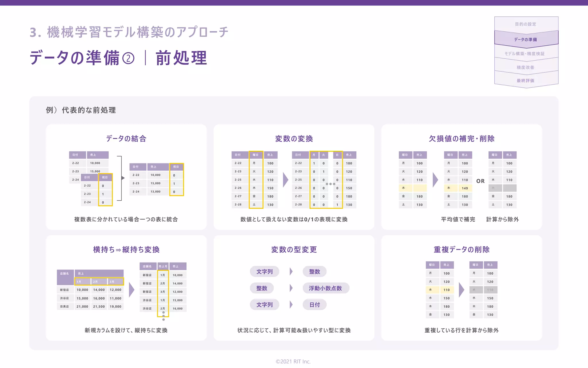Viewport: 588px width, 368px height.
Task: Click the 日付 pill in 変数の型変更
Action: tap(315, 305)
